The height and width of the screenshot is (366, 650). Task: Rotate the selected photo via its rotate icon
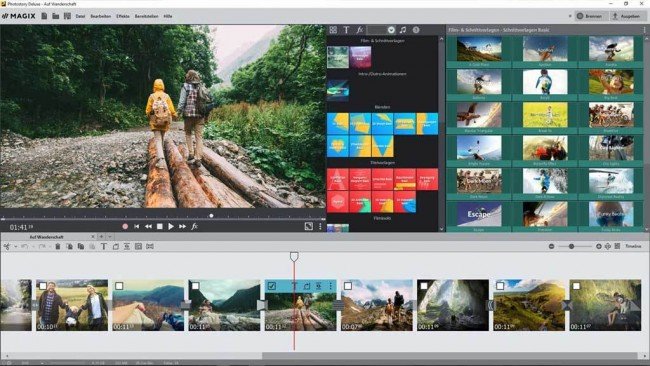click(307, 286)
